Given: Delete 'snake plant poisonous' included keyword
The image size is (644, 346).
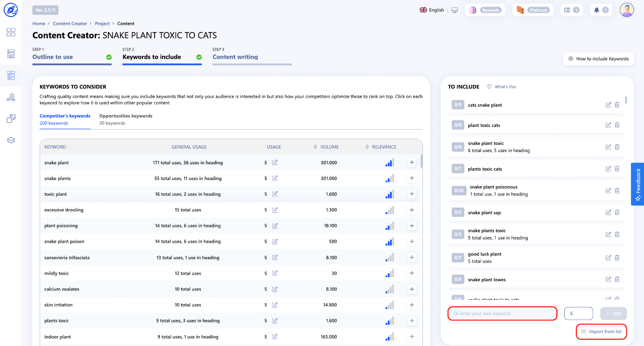Looking at the screenshot, I should pyautogui.click(x=617, y=191).
